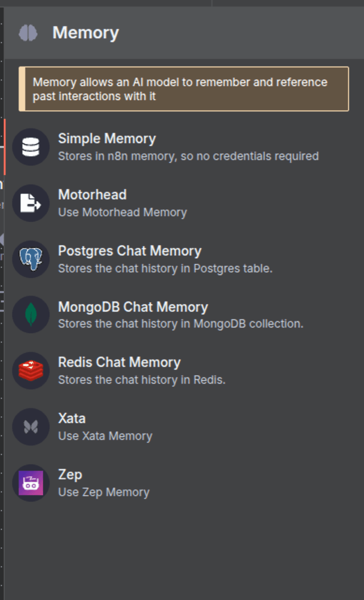364x600 pixels.
Task: Click the Motorhead export icon
Action: tap(31, 203)
